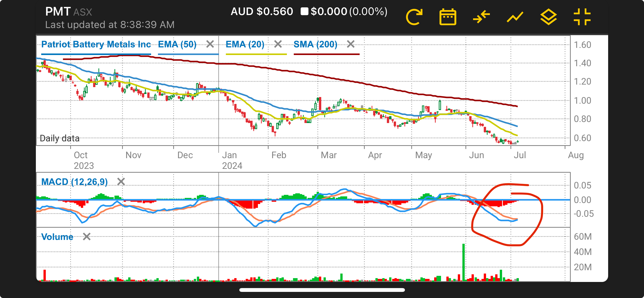This screenshot has width=644, height=298.
Task: Tap the Jan 2024 axis label
Action: click(232, 160)
